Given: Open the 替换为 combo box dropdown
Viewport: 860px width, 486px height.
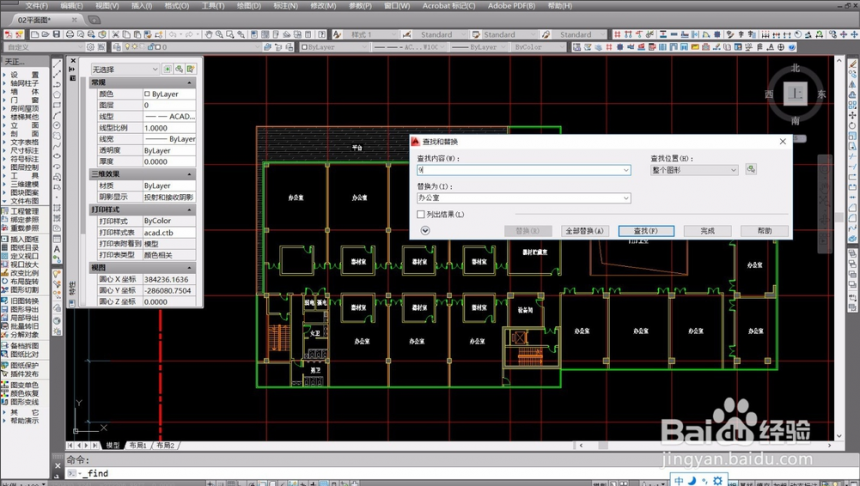Looking at the screenshot, I should click(x=626, y=197).
